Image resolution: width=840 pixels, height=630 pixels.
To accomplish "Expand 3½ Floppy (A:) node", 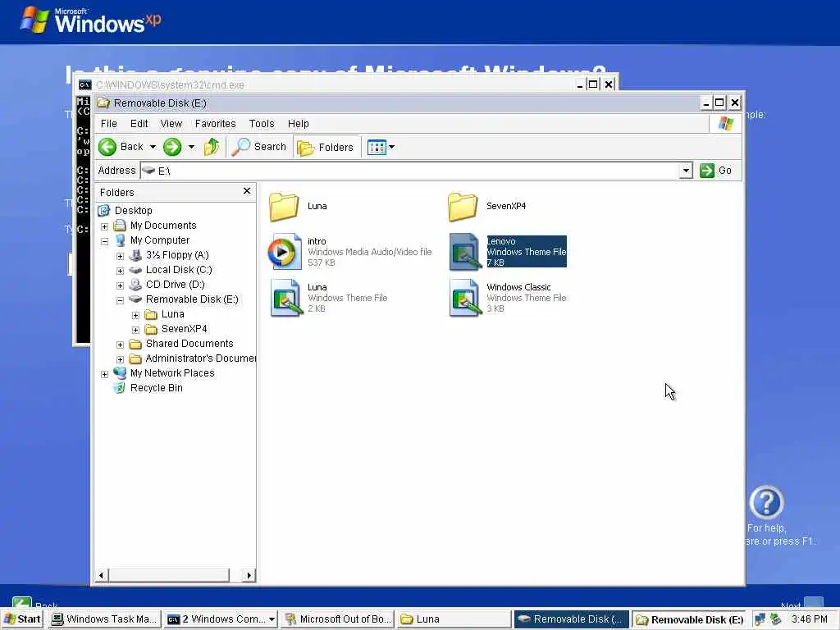I will tap(120, 256).
